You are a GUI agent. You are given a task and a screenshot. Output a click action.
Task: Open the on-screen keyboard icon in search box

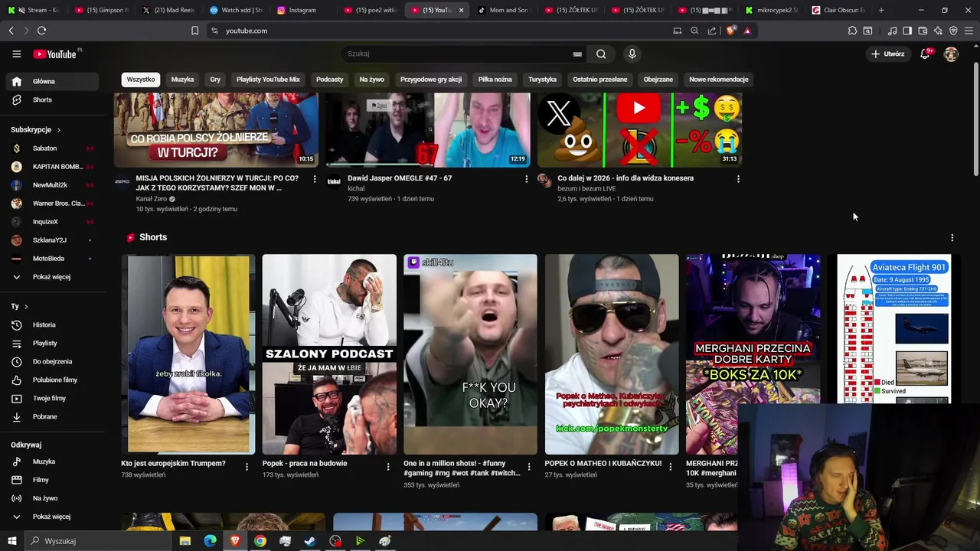coord(577,54)
